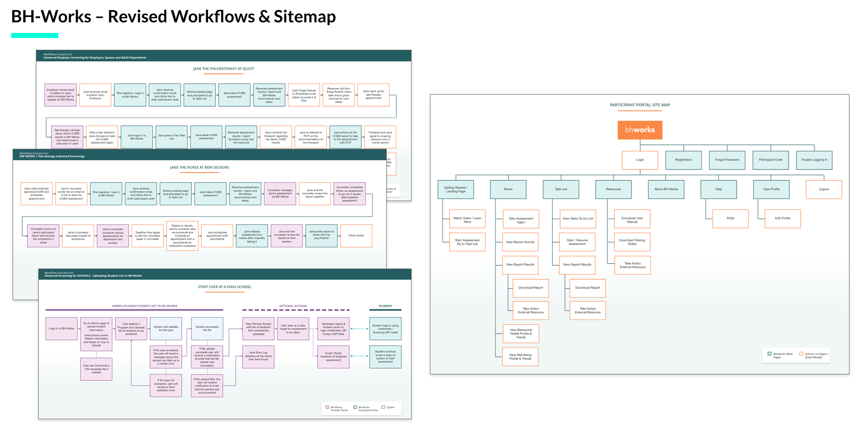Click the Participant Portal Site Map heading

(x=640, y=105)
